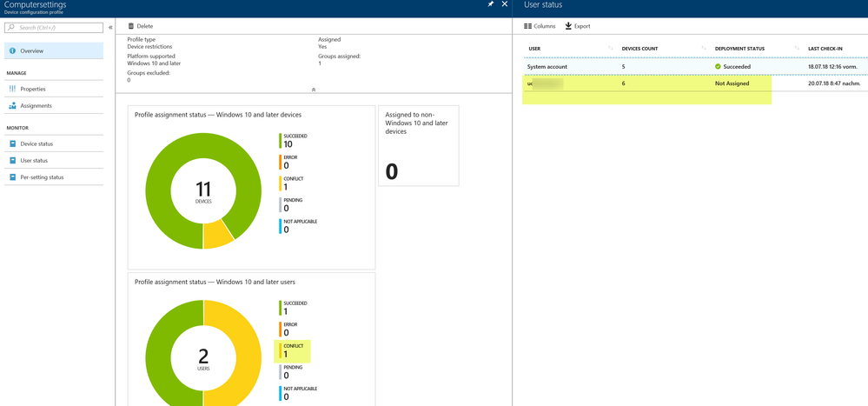868x406 pixels.
Task: Click the Delete trash icon
Action: pos(130,26)
